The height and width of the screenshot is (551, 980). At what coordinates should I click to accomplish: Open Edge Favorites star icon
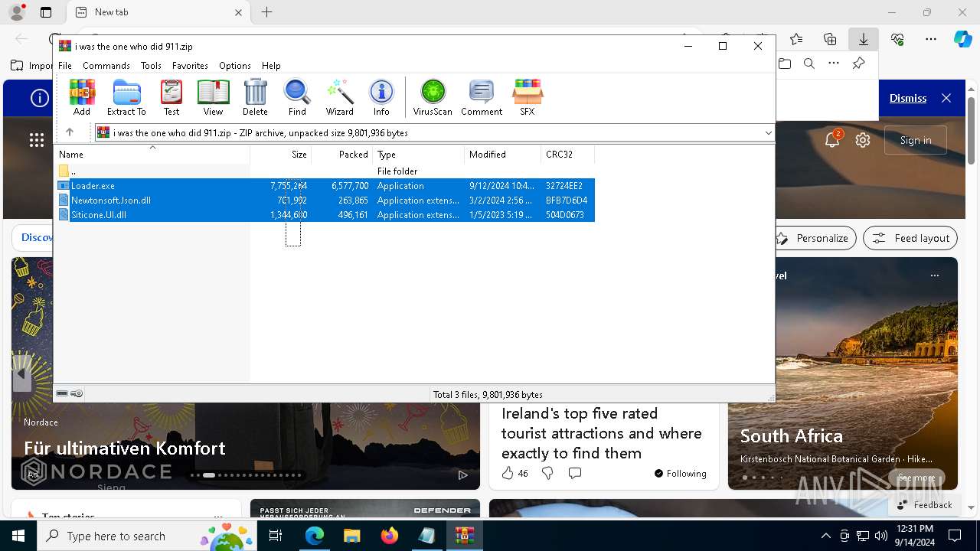point(796,39)
